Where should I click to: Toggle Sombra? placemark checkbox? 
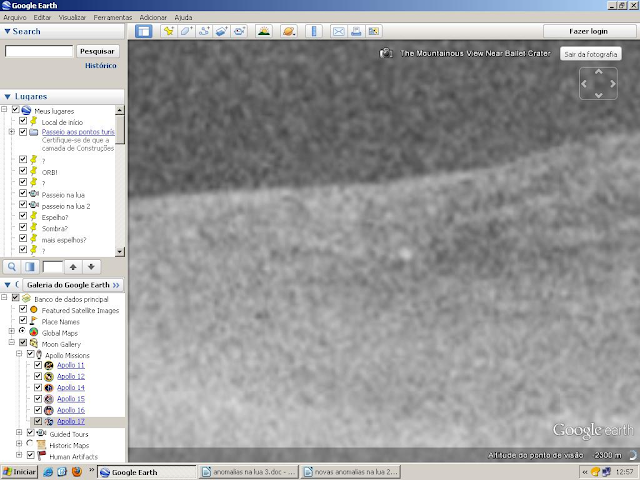tap(23, 227)
